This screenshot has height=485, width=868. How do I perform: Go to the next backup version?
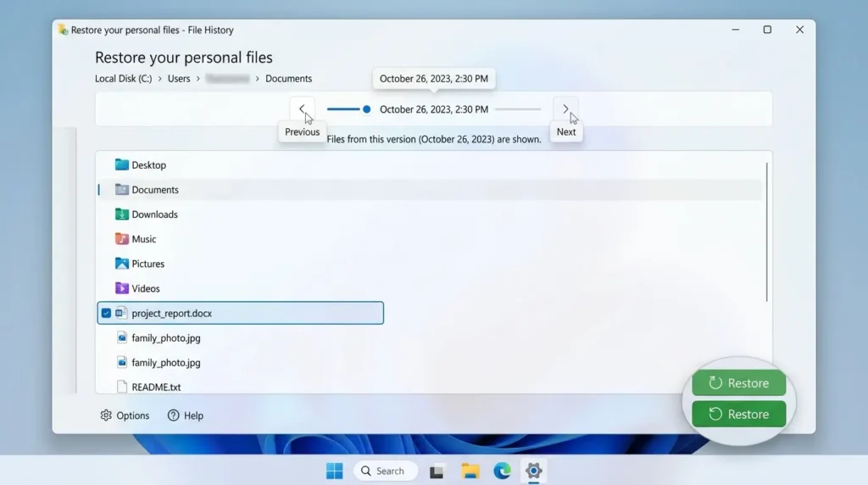point(565,109)
